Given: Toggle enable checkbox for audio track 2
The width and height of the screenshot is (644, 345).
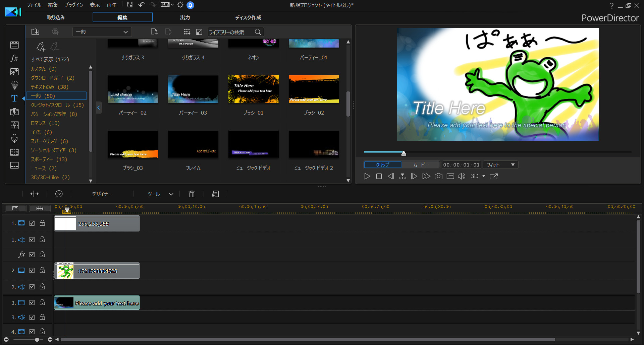Looking at the screenshot, I should pos(32,287).
